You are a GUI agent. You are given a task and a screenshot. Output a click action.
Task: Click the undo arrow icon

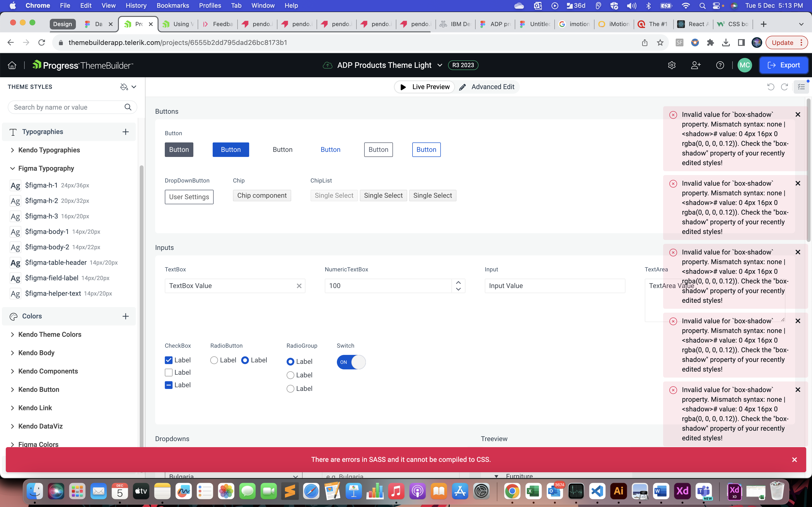pos(771,87)
